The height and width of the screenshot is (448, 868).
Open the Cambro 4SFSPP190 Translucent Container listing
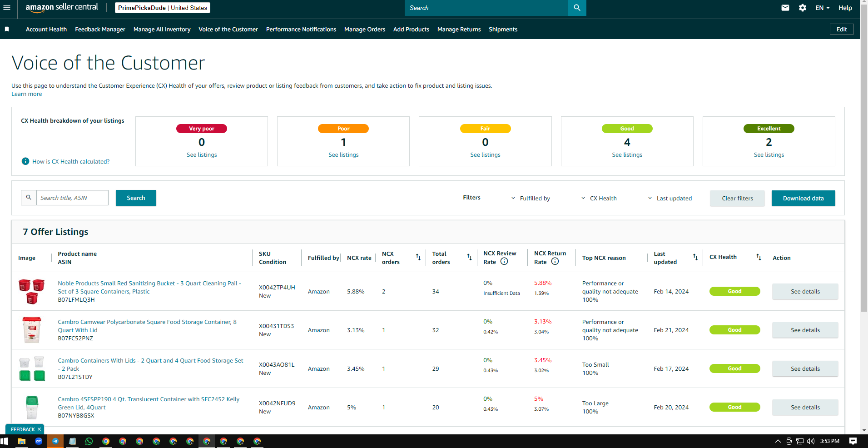coord(149,403)
